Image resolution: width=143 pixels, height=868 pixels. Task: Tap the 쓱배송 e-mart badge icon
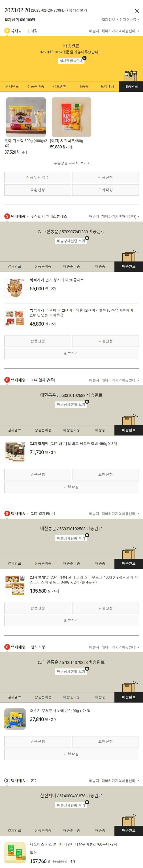(x=7, y=31)
